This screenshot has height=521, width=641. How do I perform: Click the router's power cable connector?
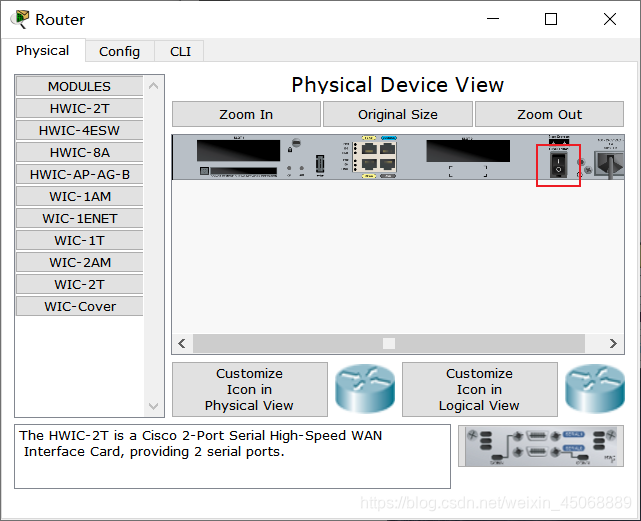click(610, 164)
